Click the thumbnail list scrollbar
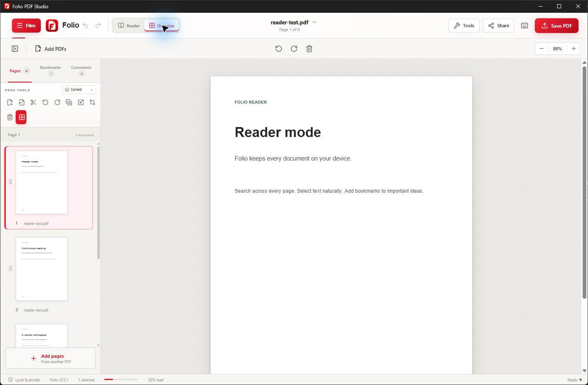Image resolution: width=588 pixels, height=385 pixels. click(x=99, y=203)
